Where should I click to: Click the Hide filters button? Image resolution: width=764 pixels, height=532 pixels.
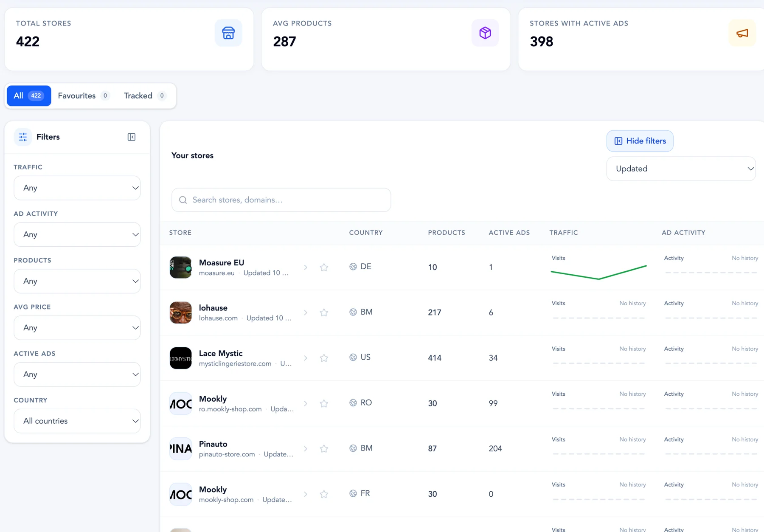(640, 141)
